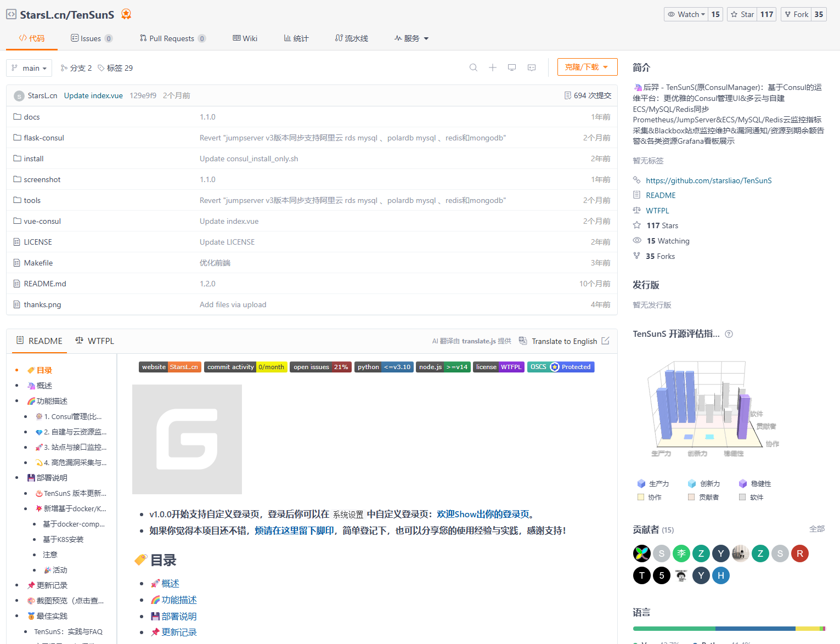
Task: Open the vue-consul folder
Action: point(42,221)
